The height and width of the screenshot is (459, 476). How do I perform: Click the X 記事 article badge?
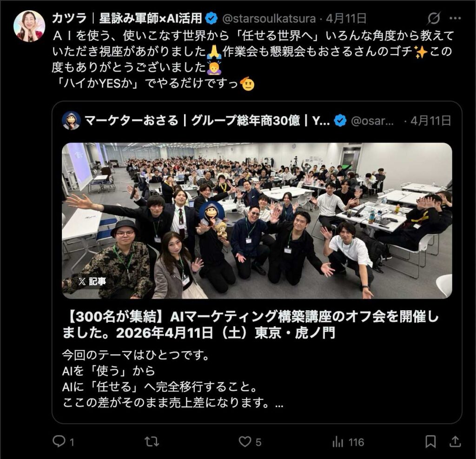click(92, 281)
